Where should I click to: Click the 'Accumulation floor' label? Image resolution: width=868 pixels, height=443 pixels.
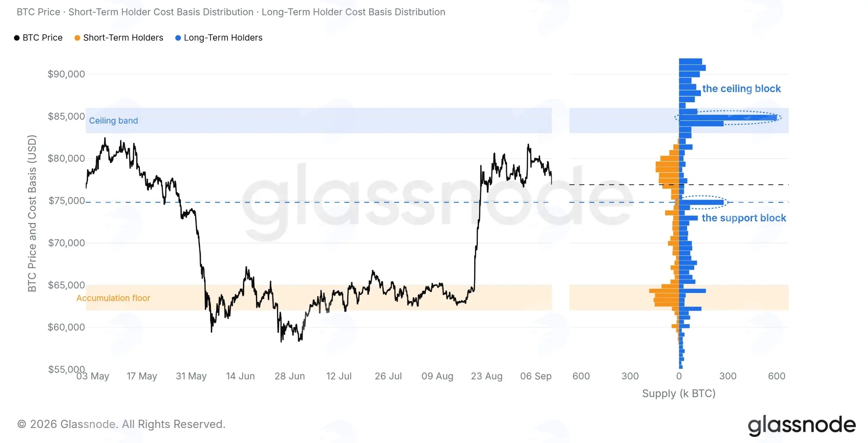point(113,298)
